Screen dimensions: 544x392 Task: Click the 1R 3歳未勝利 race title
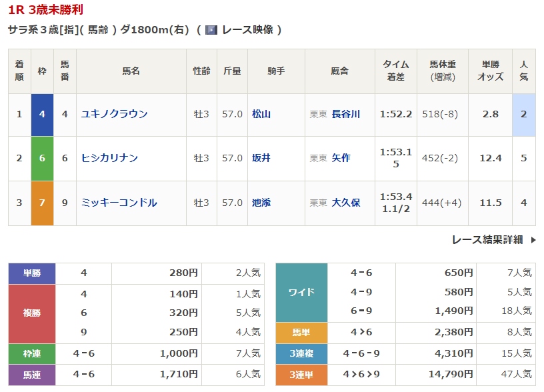(46, 10)
